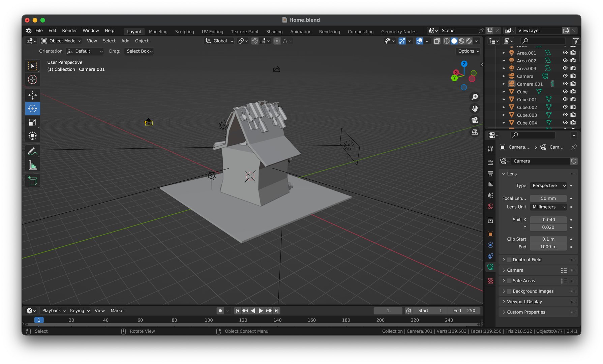The height and width of the screenshot is (364, 603).
Task: Open the Options button in viewport
Action: (x=469, y=51)
